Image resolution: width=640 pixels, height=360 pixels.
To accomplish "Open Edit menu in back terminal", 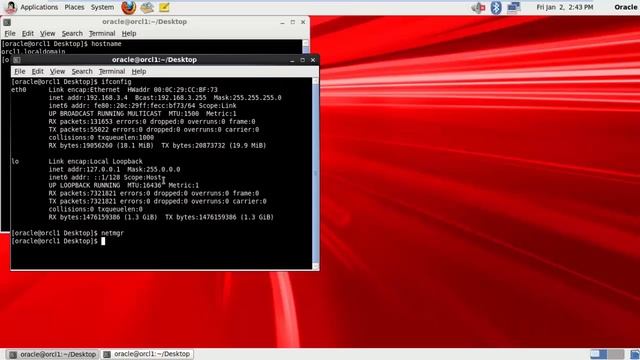I will click(x=28, y=33).
